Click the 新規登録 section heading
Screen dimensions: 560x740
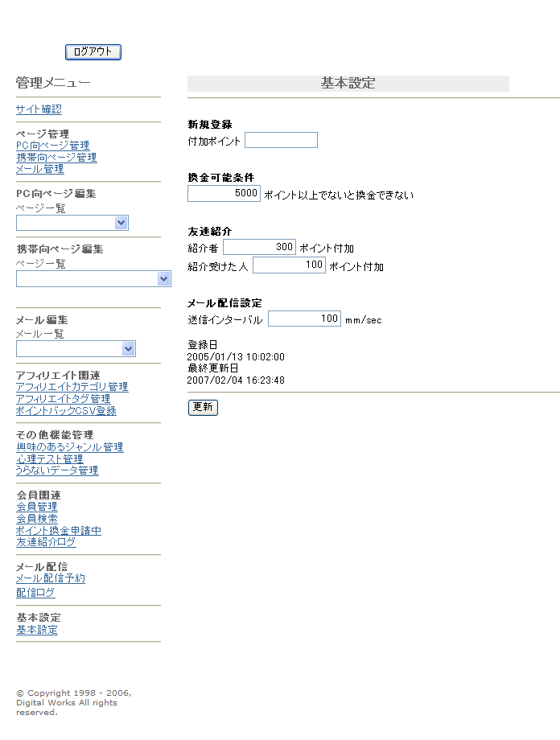(210, 125)
